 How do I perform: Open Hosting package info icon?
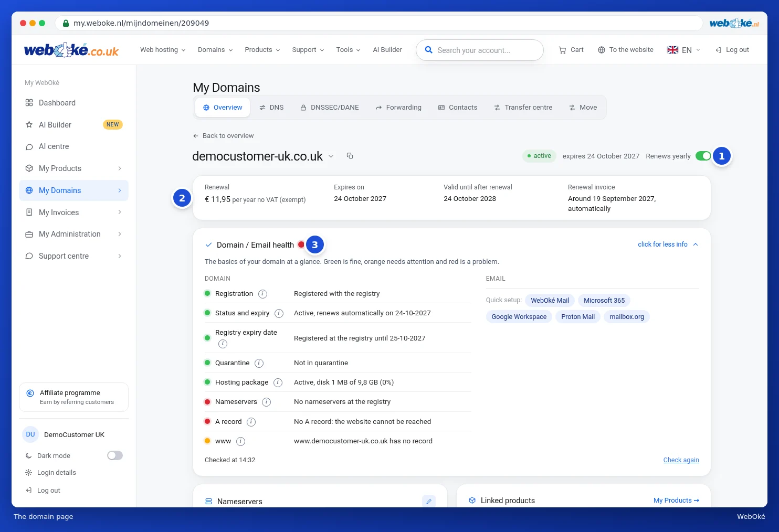278,382
